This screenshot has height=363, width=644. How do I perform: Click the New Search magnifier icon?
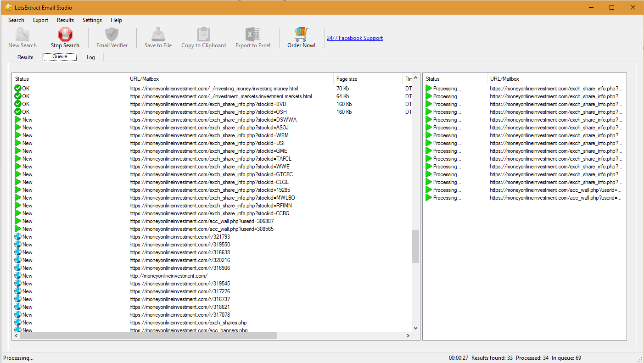point(22,34)
